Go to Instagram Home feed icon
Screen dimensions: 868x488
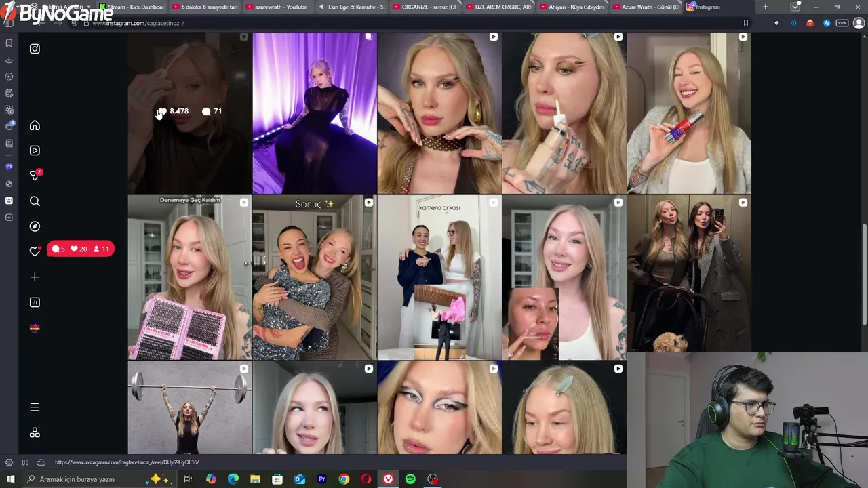(35, 125)
